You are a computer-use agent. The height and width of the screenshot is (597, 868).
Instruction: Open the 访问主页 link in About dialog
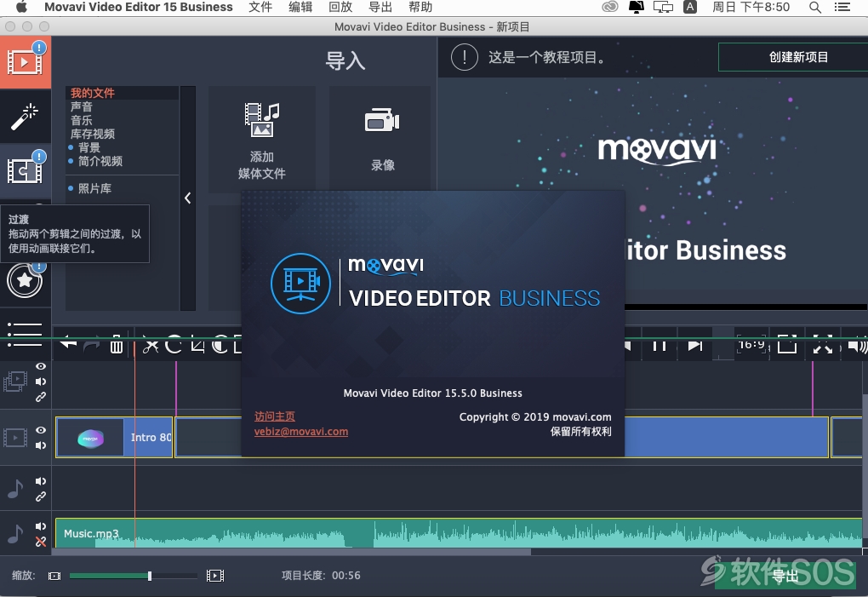275,416
